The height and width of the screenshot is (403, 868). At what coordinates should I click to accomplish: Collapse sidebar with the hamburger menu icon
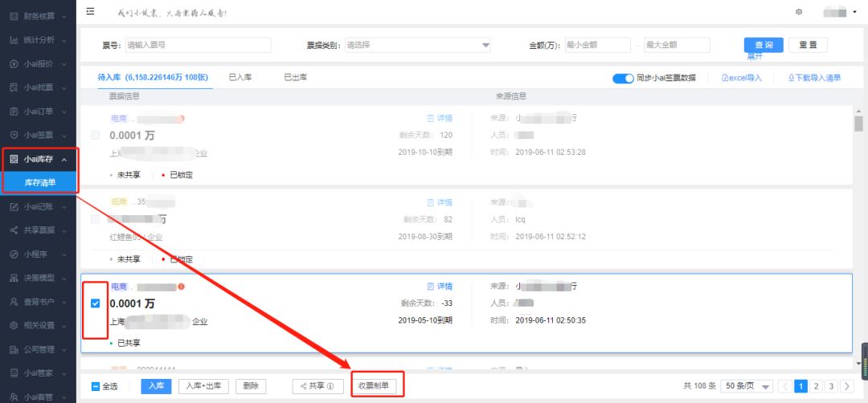pyautogui.click(x=90, y=12)
